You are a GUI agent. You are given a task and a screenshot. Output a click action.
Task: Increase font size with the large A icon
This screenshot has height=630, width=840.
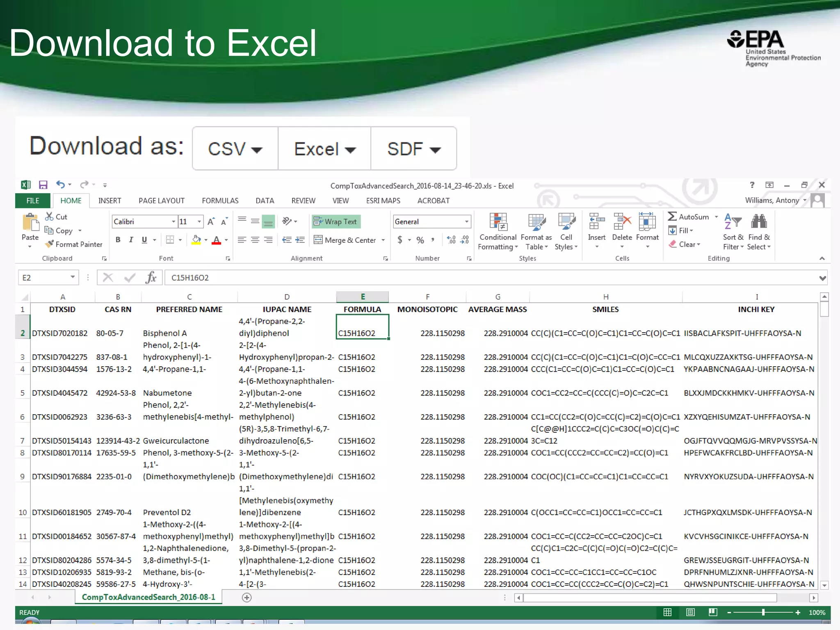211,221
